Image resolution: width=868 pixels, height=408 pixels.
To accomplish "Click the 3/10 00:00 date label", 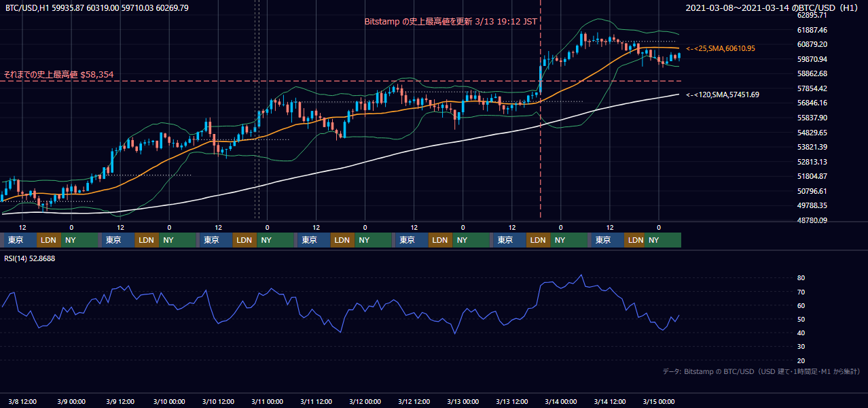I will [169, 401].
